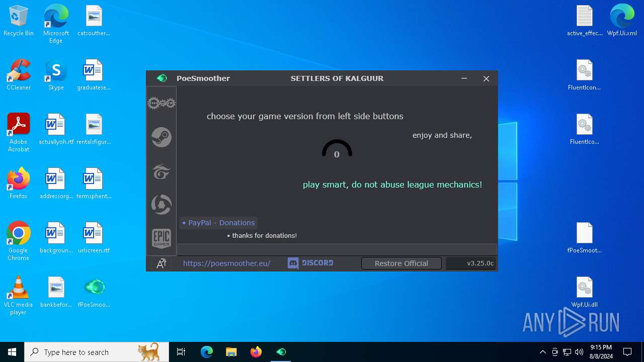Click the taskbar search box
The width and height of the screenshot is (644, 362).
pyautogui.click(x=97, y=352)
